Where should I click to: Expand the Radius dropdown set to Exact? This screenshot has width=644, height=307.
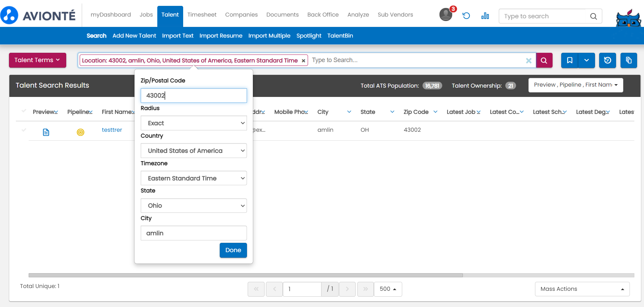194,123
